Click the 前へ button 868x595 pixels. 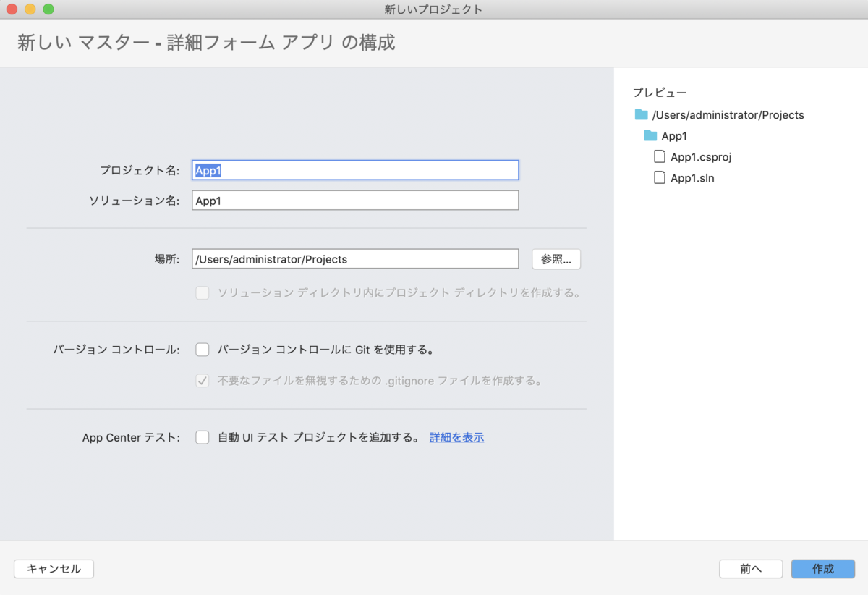751,569
